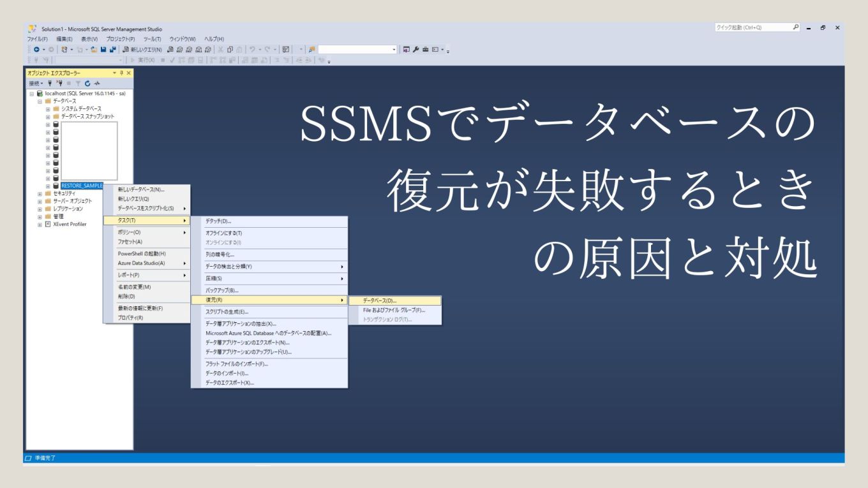
Task: Click the SSMS application logo in title bar
Action: click(x=32, y=29)
